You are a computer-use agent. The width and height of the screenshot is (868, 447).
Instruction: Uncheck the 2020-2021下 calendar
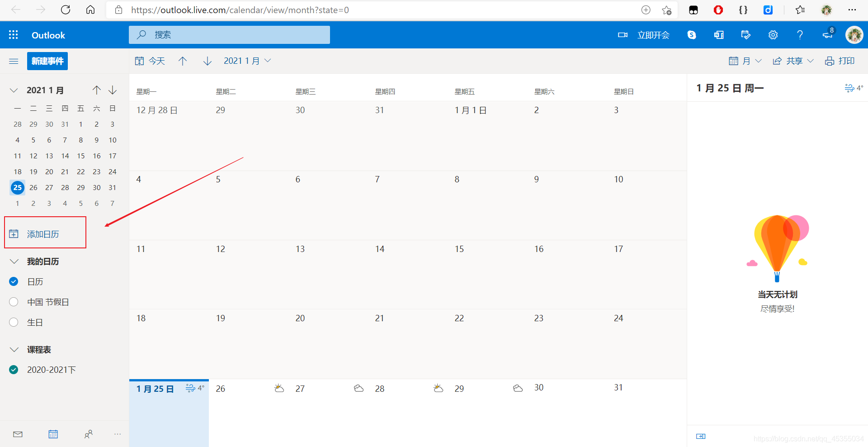(14, 370)
